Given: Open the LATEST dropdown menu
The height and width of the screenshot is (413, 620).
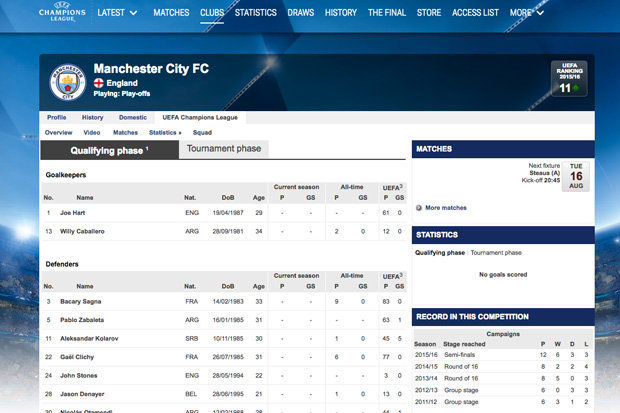Looking at the screenshot, I should (x=118, y=13).
